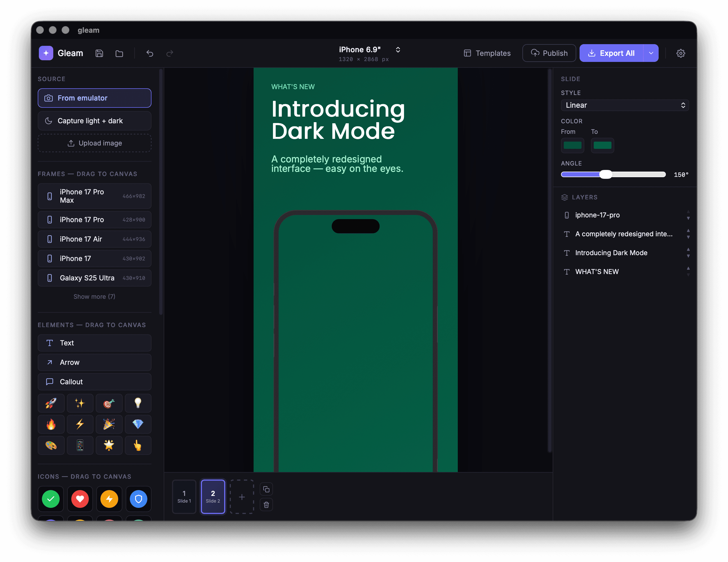
Task: Delete the current slide via trash icon
Action: (x=266, y=504)
